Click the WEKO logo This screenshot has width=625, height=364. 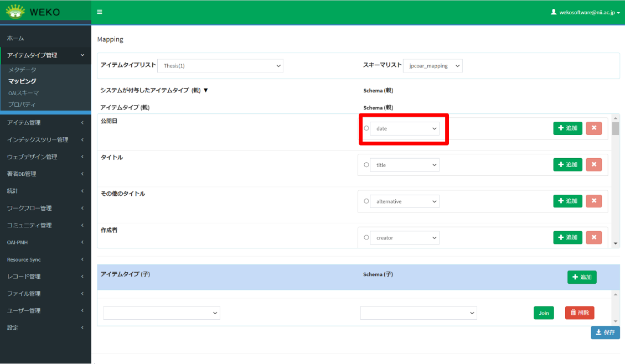(33, 12)
